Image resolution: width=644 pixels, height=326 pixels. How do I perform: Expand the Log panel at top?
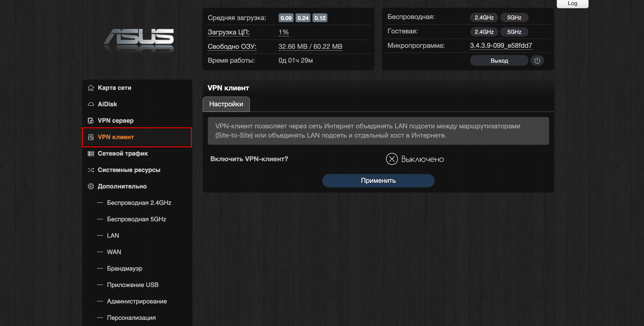(572, 4)
